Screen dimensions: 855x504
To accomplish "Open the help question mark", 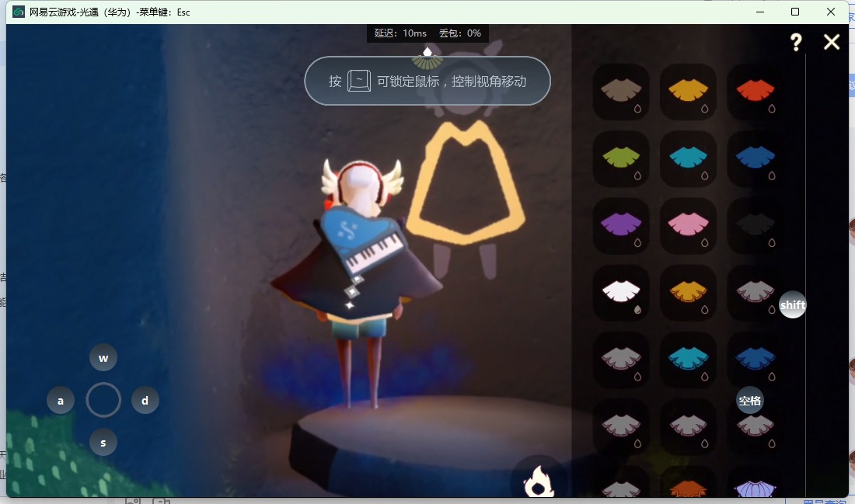I will (x=796, y=42).
